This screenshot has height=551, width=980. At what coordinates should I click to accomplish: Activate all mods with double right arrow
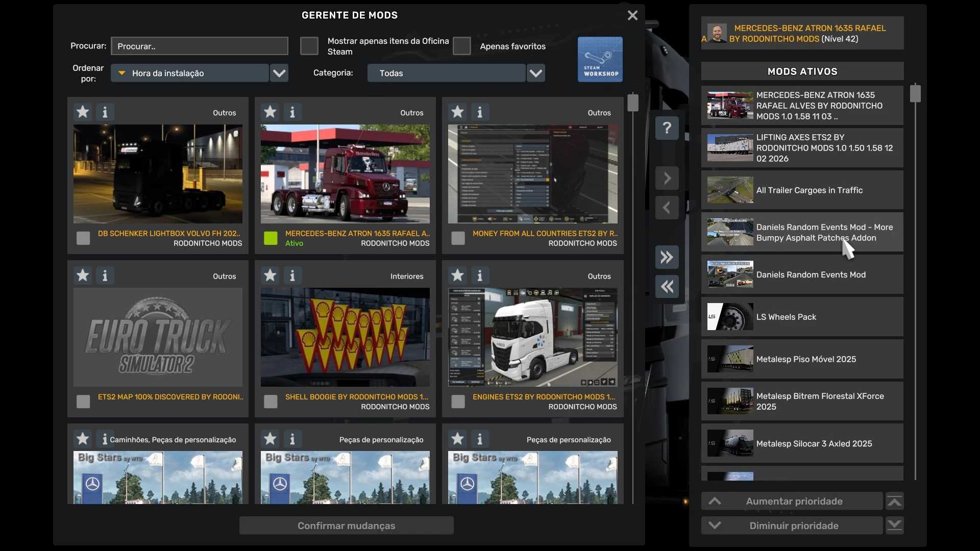(667, 257)
